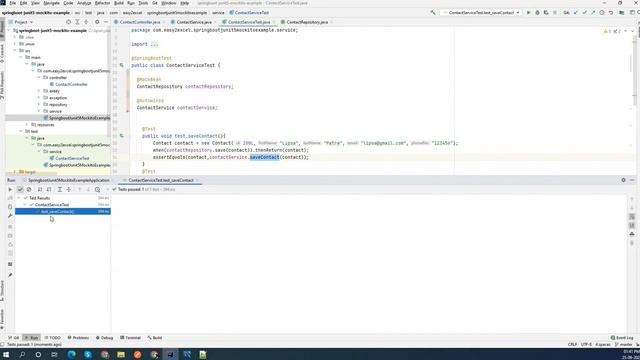Screen dimensions: 640x360
Task: Select ContactController in project tree
Action: pyautogui.click(x=71, y=84)
